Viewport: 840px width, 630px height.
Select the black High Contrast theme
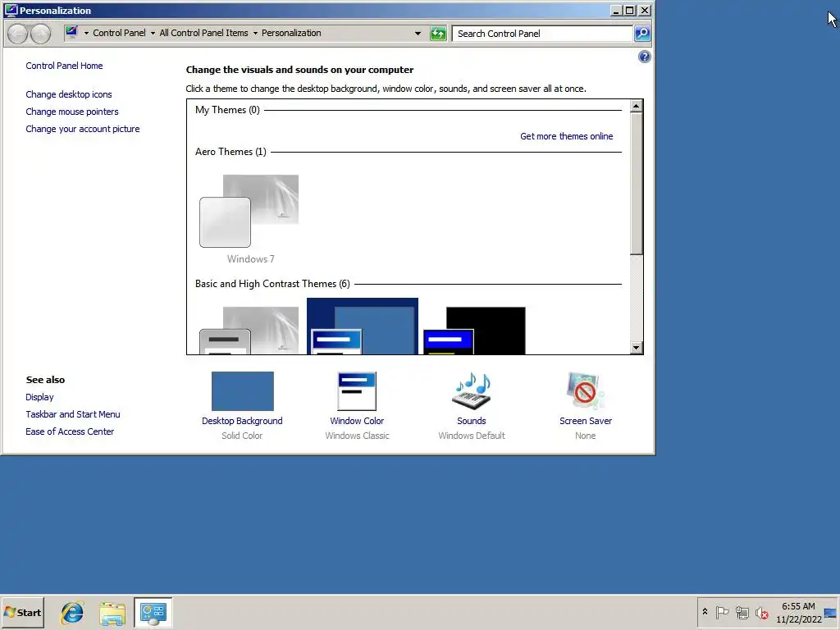coord(475,330)
